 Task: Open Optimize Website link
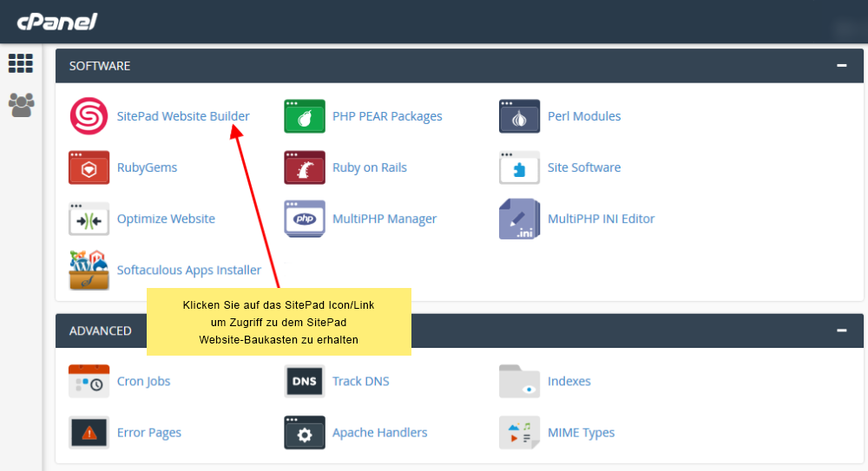click(x=166, y=219)
